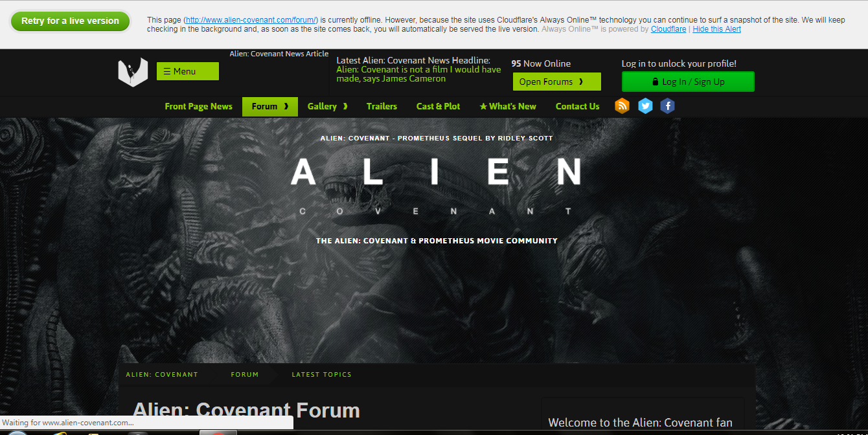Open the Cloudflare link in alert
868x435 pixels.
coord(668,29)
